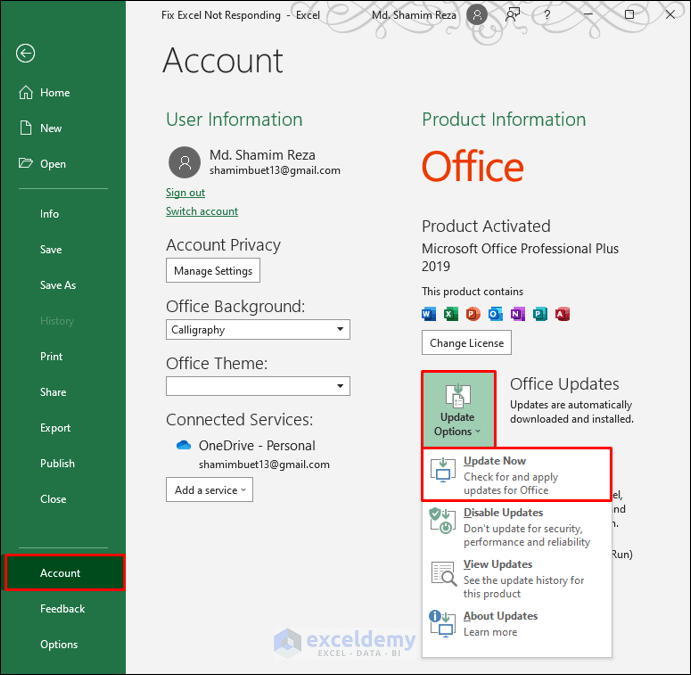Click the user avatar beside Md. Shamim Reza
Image resolution: width=691 pixels, height=675 pixels.
click(x=185, y=162)
